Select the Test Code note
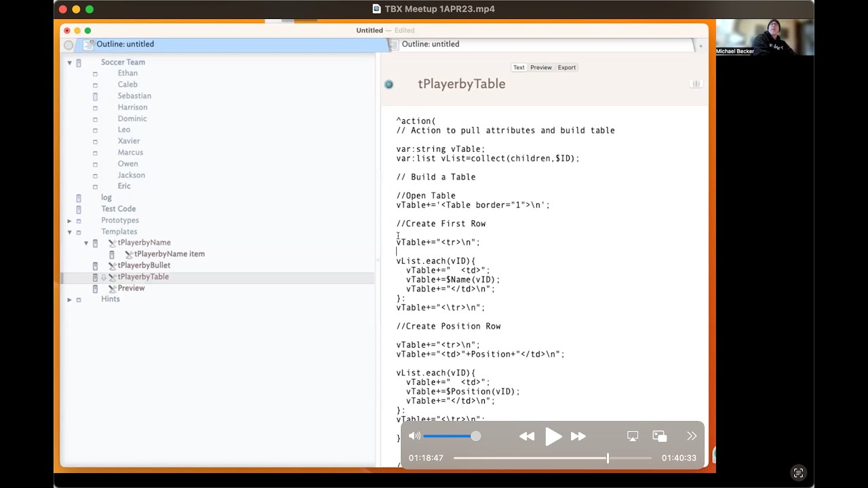 (119, 209)
